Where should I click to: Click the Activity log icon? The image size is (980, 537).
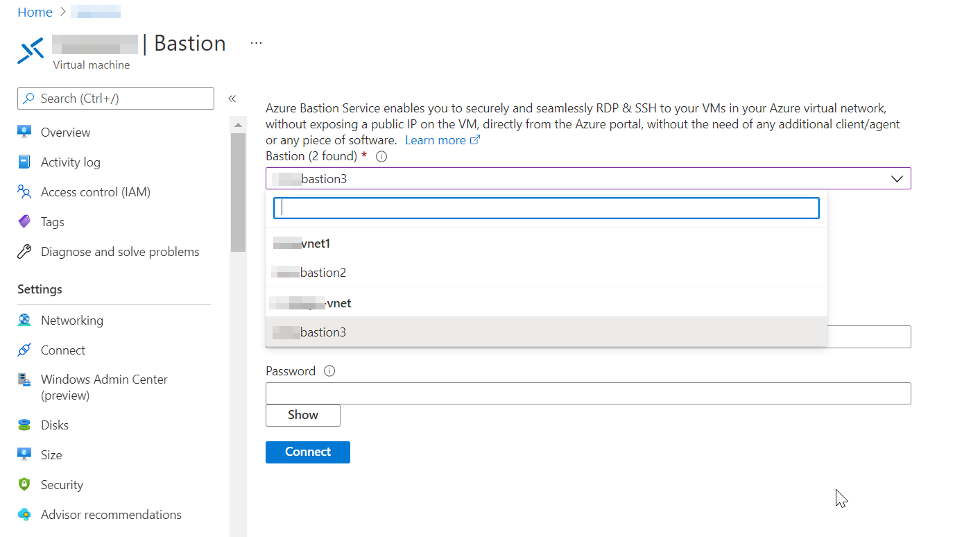(x=24, y=162)
